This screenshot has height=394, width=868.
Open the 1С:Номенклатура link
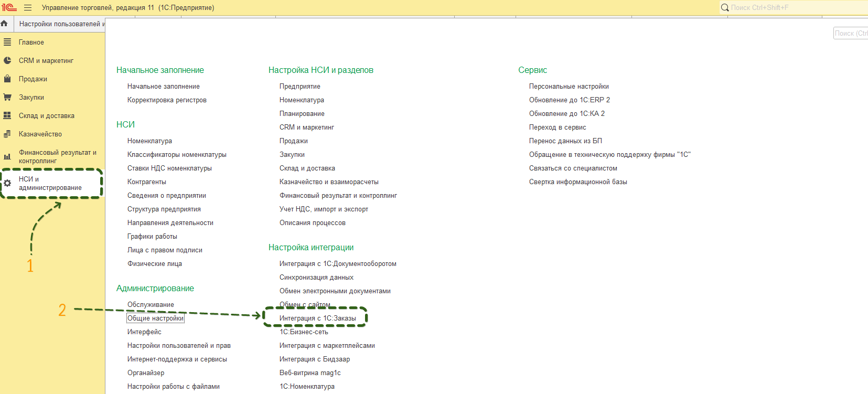pos(307,386)
